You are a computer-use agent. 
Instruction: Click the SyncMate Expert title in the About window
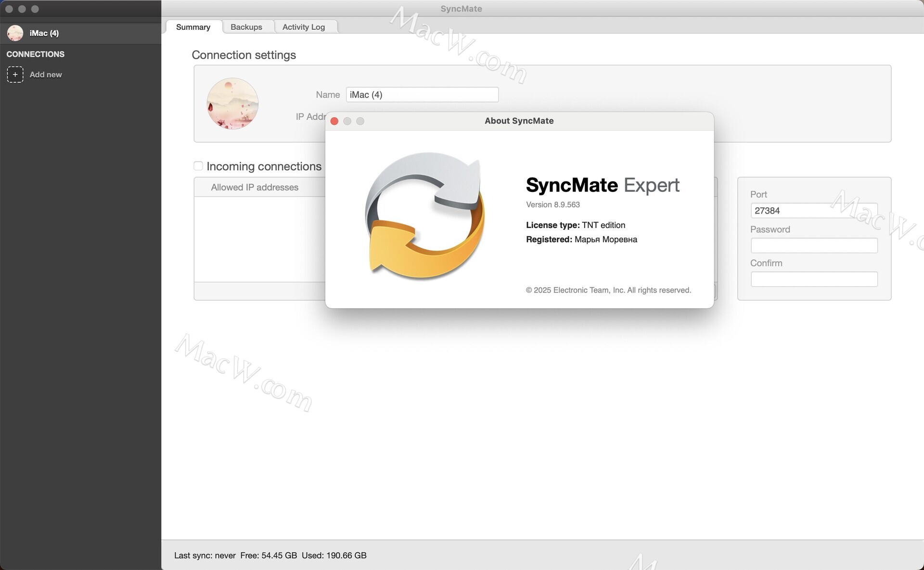603,185
